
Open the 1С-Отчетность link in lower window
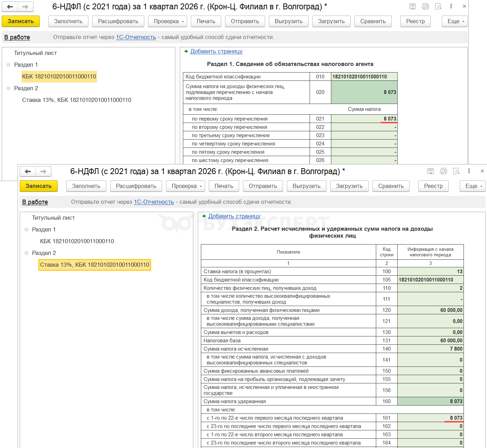pyautogui.click(x=154, y=202)
